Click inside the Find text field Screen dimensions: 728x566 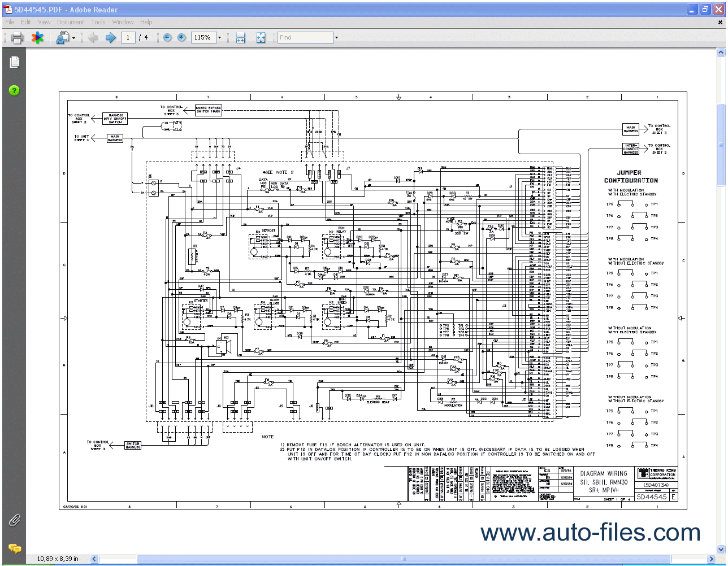pos(305,38)
